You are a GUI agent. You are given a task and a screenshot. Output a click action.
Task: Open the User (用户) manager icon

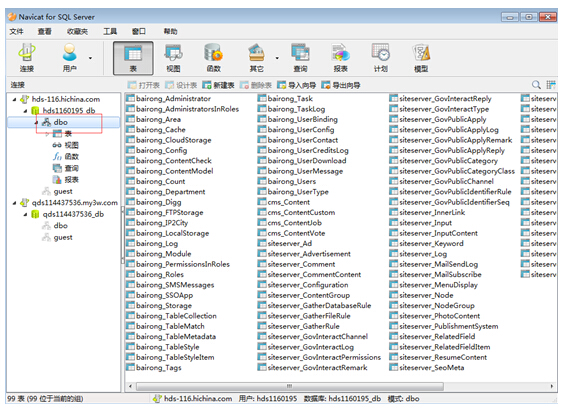tap(69, 58)
